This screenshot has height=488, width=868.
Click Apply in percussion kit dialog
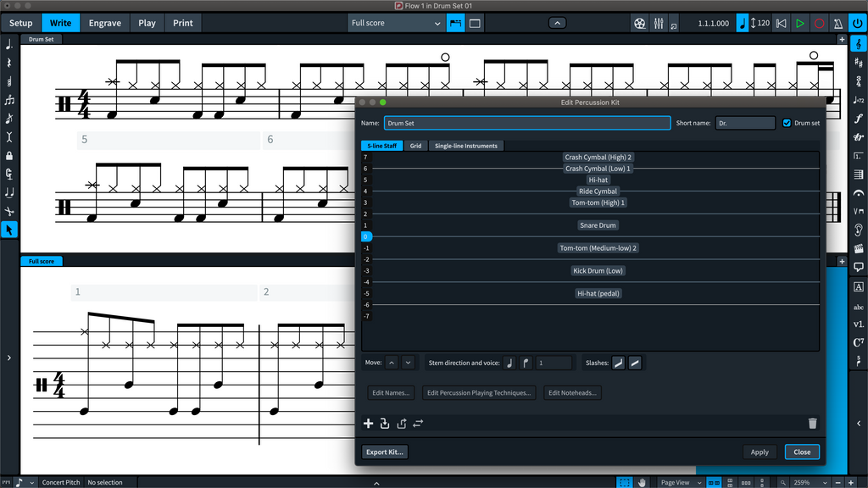(x=759, y=452)
